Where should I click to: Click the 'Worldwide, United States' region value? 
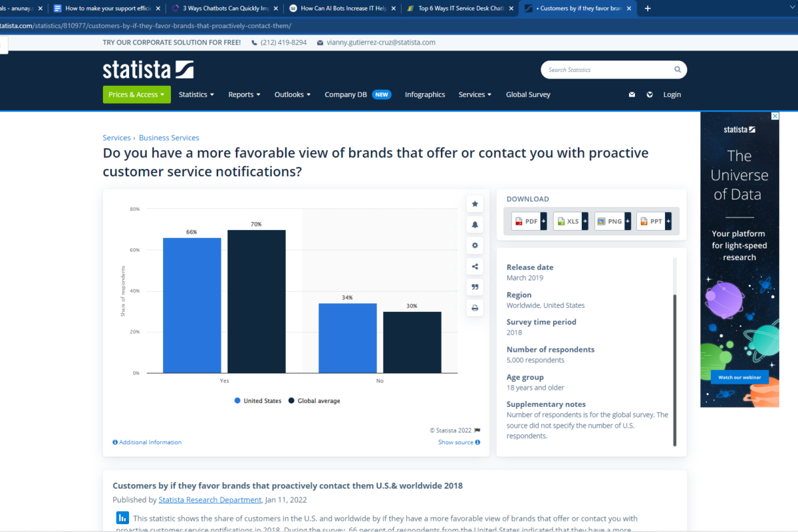click(x=546, y=305)
